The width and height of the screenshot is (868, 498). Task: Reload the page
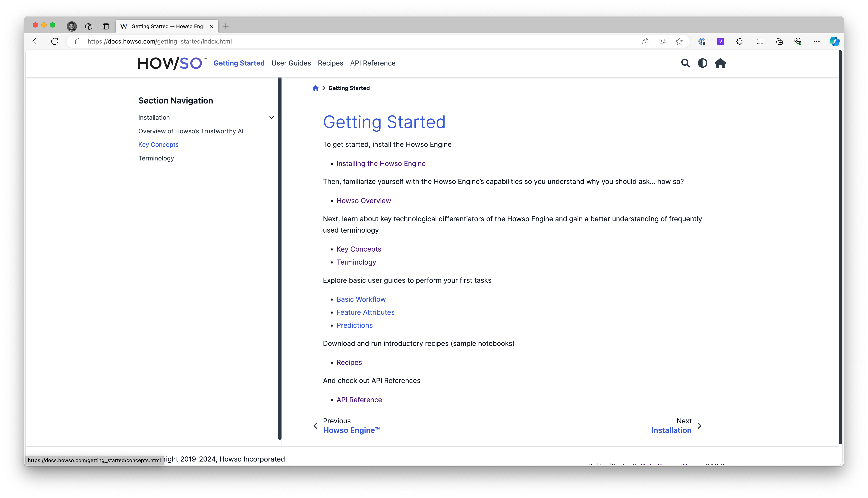pyautogui.click(x=55, y=41)
